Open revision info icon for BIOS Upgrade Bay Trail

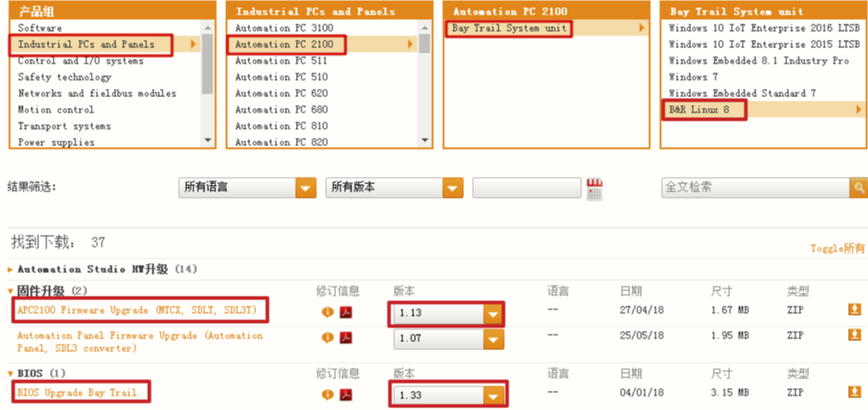click(328, 395)
